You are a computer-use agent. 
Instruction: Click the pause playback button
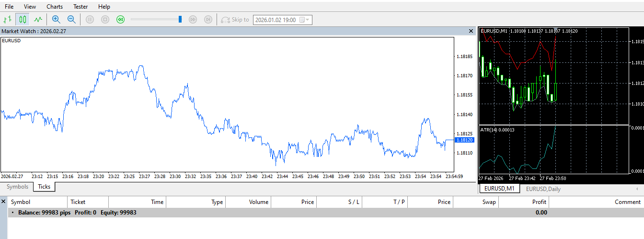tap(90, 20)
